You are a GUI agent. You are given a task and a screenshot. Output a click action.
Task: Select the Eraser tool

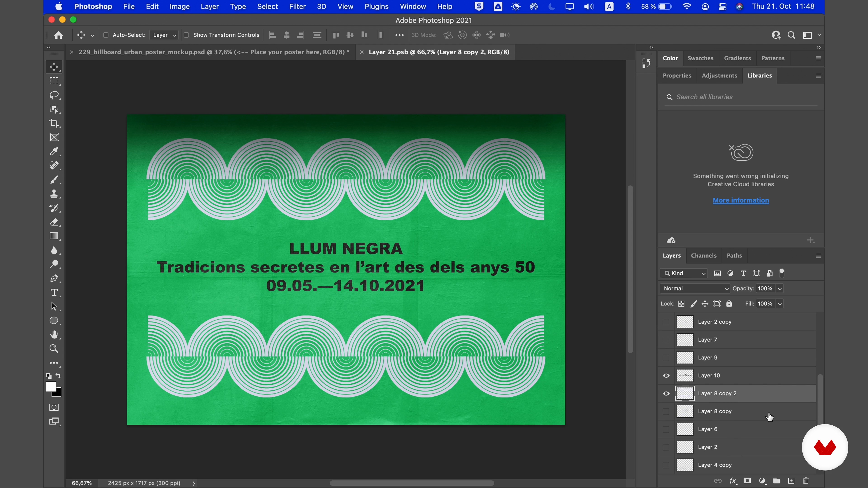(x=54, y=222)
